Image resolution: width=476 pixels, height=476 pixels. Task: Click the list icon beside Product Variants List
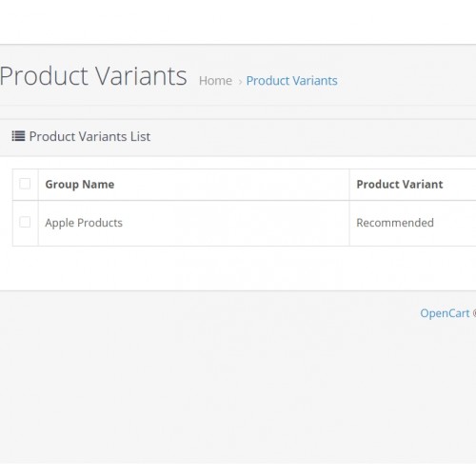click(x=18, y=136)
